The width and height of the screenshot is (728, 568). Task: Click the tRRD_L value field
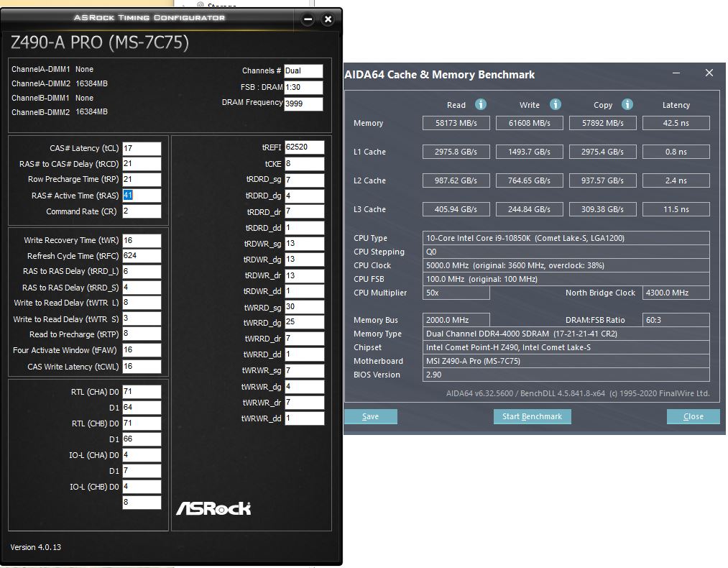click(142, 272)
